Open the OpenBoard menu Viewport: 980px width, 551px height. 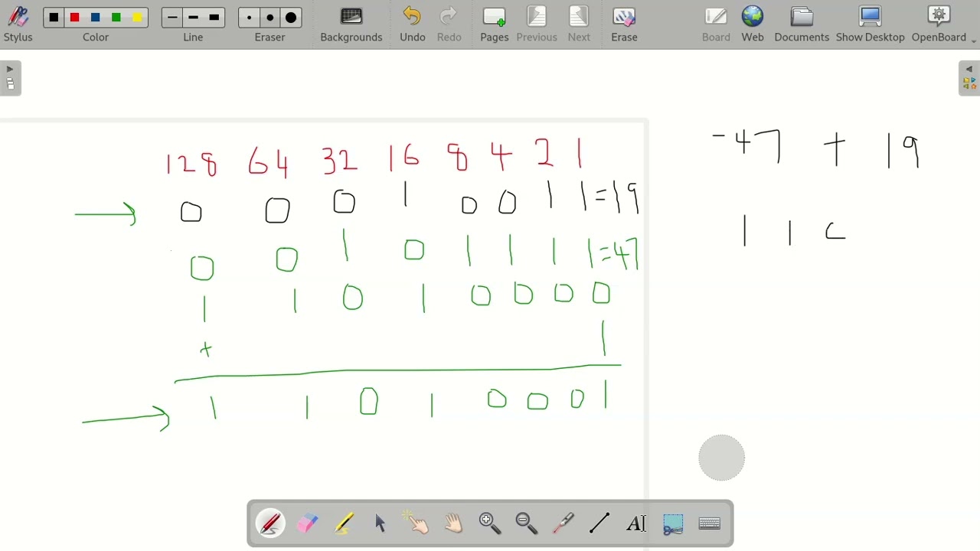[939, 24]
